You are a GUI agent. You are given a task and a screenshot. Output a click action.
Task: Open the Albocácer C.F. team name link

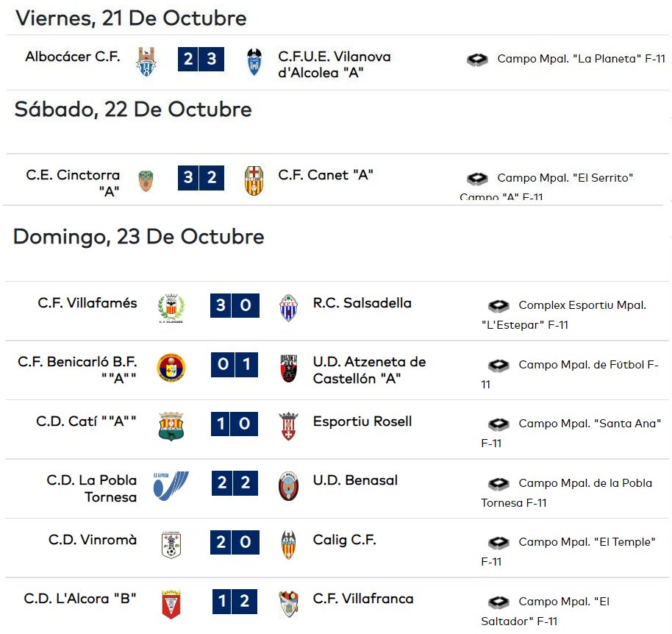(x=73, y=57)
